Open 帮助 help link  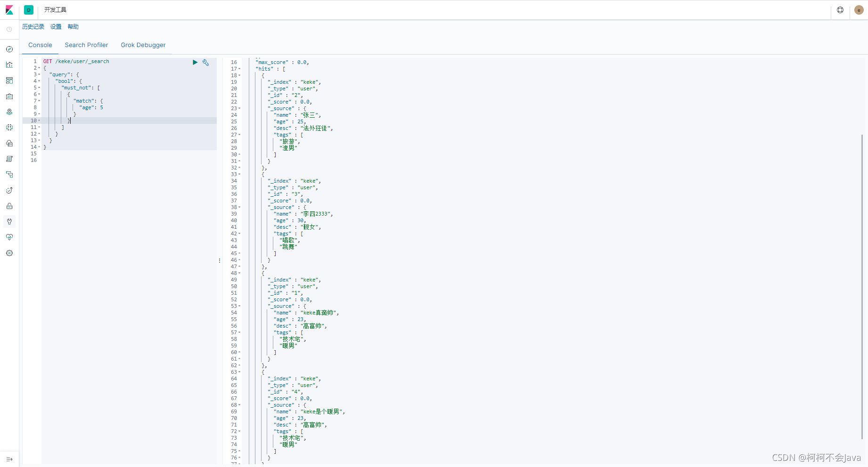(73, 27)
